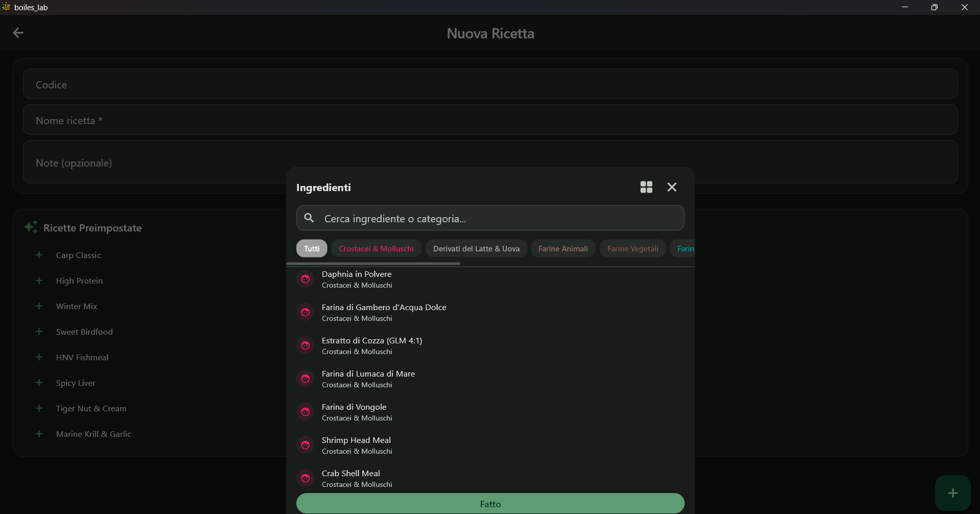Click the Nome ricetta field
The image size is (980, 514).
click(x=490, y=120)
